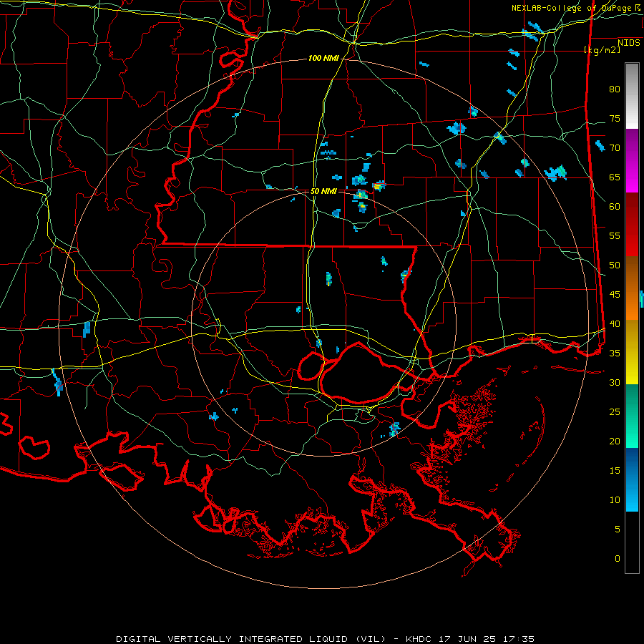This screenshot has width=644, height=644.
Task: Click the scale value 35
Action: tap(615, 353)
